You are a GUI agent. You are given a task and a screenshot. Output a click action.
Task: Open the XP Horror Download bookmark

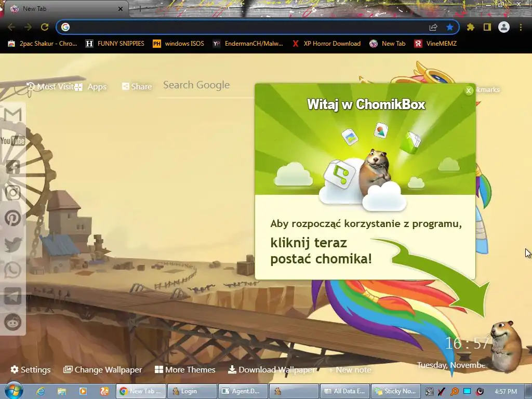coord(326,44)
